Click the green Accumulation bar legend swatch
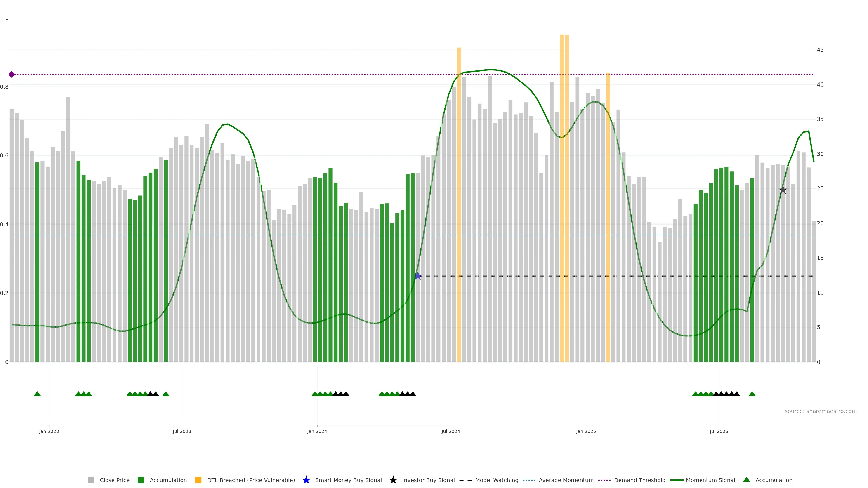Screen dimensions: 868x488 click(141, 480)
